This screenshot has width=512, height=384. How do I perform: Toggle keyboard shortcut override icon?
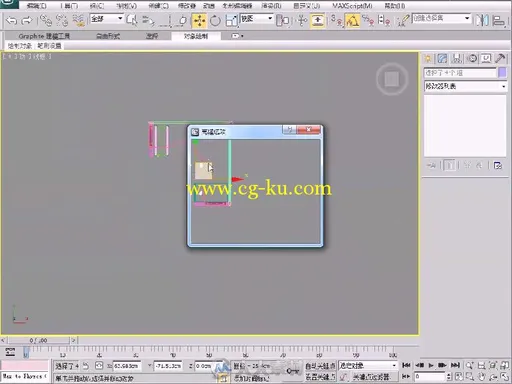point(318,21)
